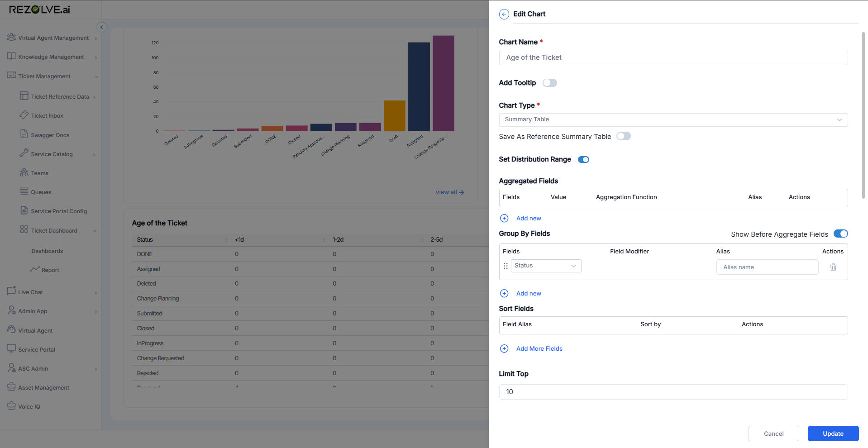Open Voice IQ in sidebar

click(29, 406)
